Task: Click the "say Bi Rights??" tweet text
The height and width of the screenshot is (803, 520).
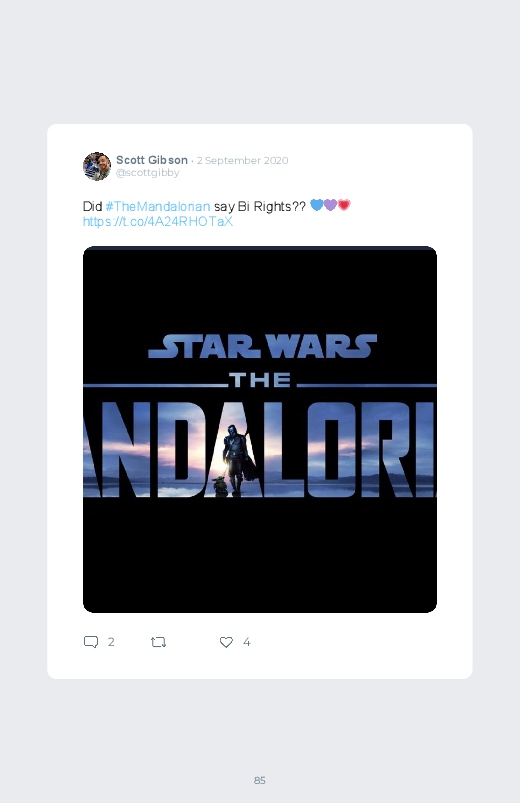Action: pos(260,206)
